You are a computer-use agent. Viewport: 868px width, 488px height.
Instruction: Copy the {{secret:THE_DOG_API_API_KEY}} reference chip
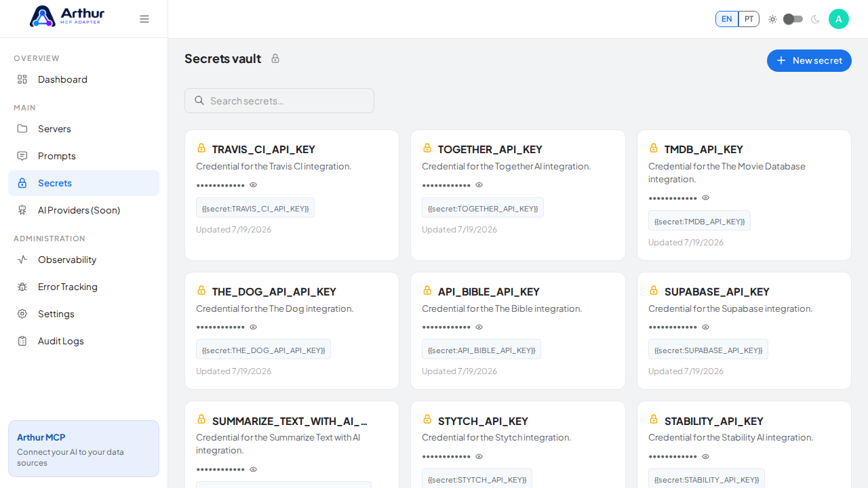pos(263,349)
